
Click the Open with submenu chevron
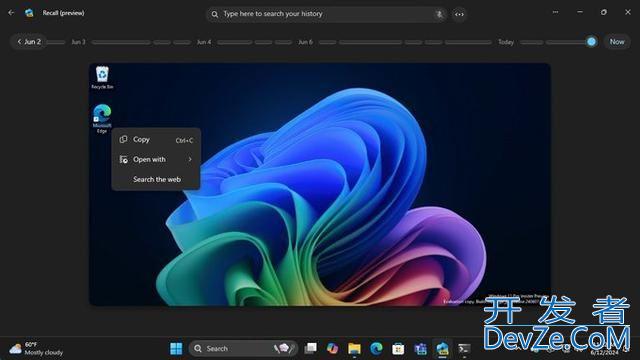190,159
